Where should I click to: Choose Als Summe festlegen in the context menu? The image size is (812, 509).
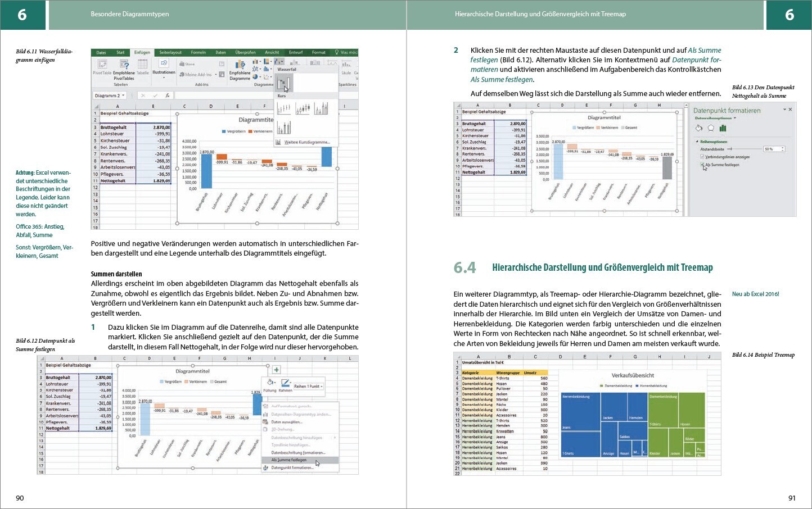tap(300, 460)
